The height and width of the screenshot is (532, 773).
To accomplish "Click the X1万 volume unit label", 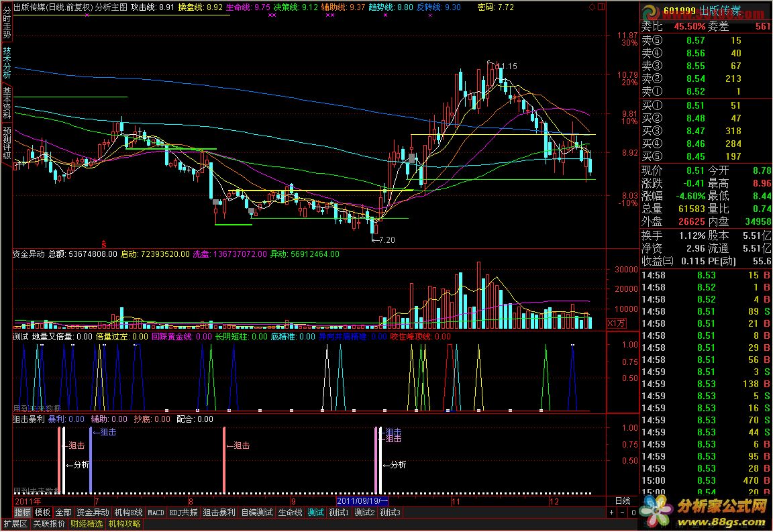I will tap(616, 323).
